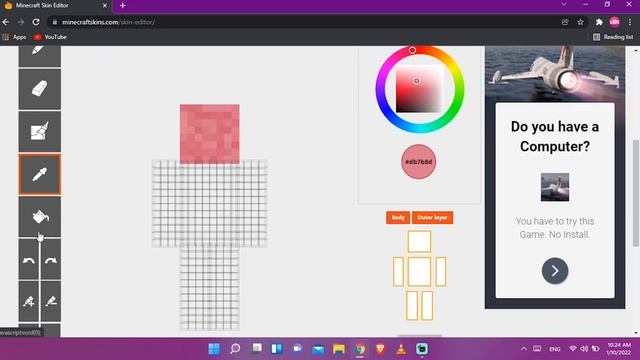This screenshot has height=360, width=640.
Task: Click a pink pixel on the skin head
Action: [209, 134]
